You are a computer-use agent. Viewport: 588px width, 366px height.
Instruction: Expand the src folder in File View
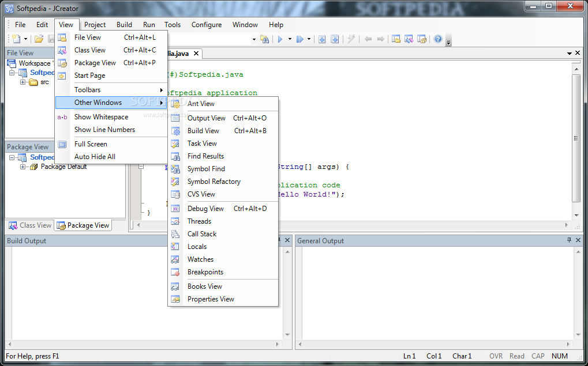[23, 82]
